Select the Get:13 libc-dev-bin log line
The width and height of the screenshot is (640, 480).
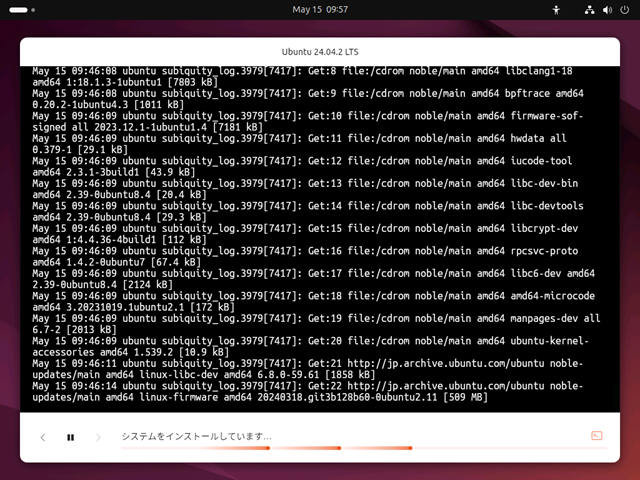[305, 189]
